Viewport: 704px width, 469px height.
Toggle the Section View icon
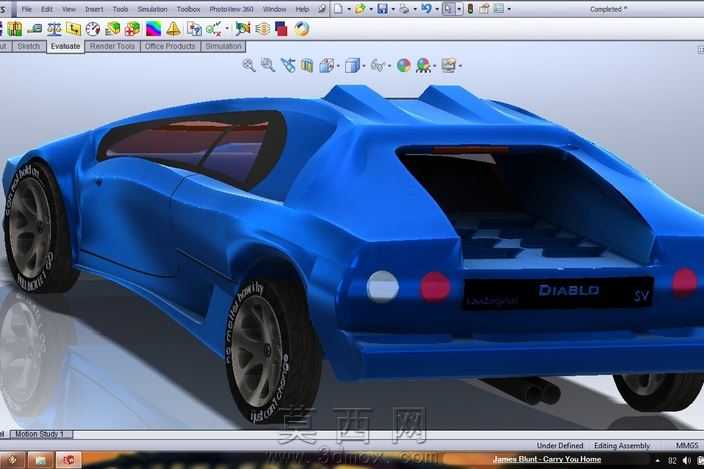[307, 66]
